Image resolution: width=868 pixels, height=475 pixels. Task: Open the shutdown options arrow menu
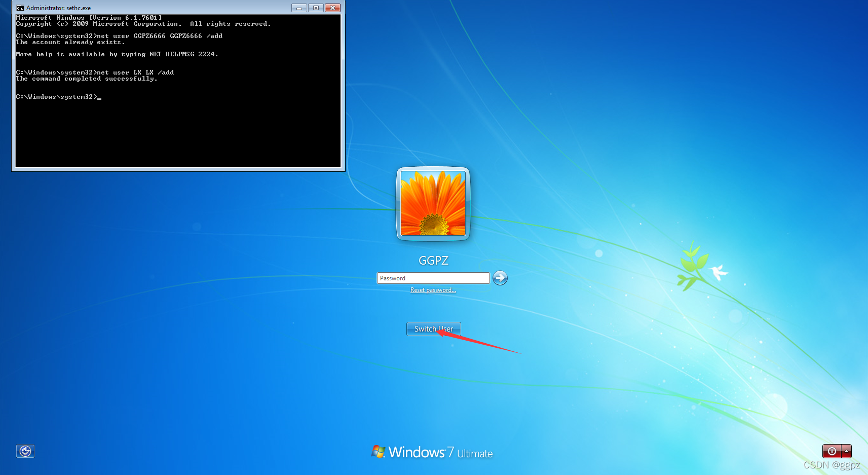coord(846,451)
